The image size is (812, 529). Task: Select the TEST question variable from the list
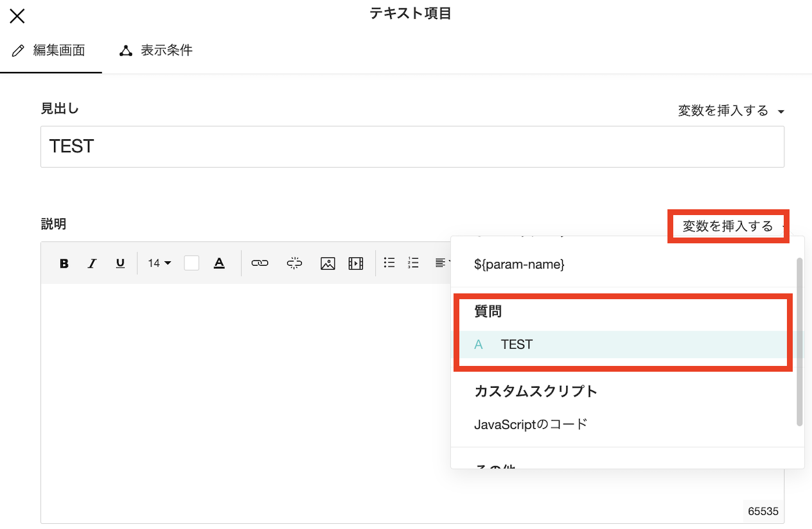pos(516,345)
